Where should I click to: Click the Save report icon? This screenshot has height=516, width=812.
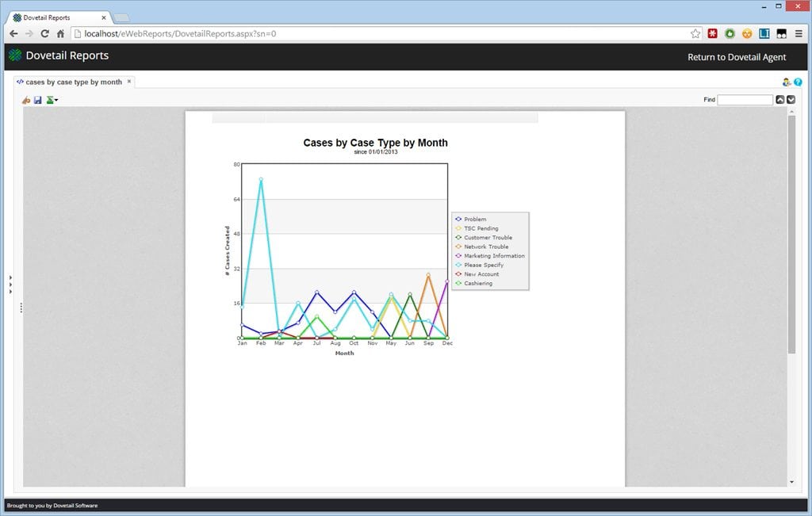tap(36, 99)
